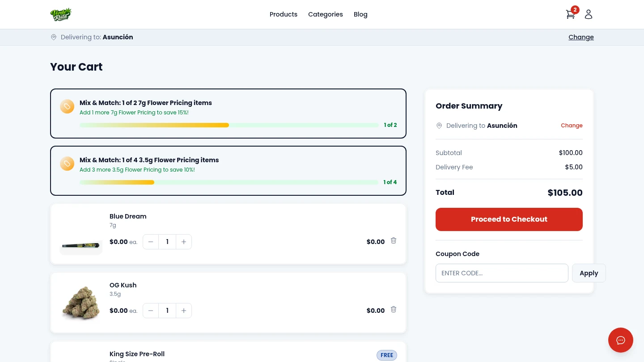
Task: Focus the coupon code input field
Action: pos(502,273)
